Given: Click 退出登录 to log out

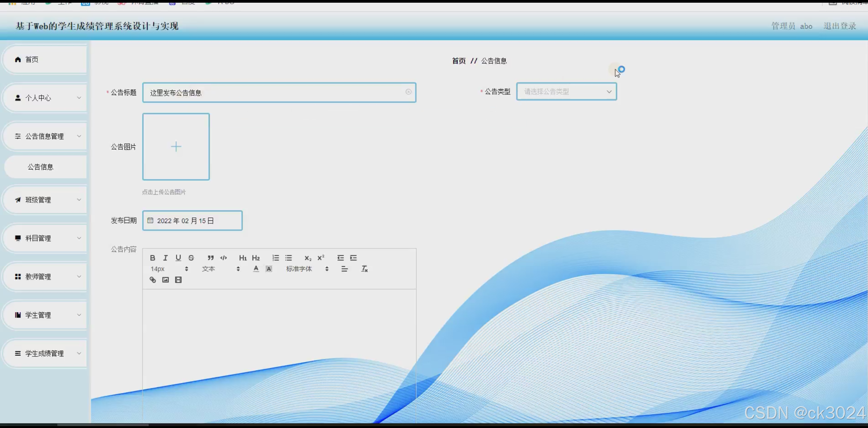Looking at the screenshot, I should [x=839, y=26].
